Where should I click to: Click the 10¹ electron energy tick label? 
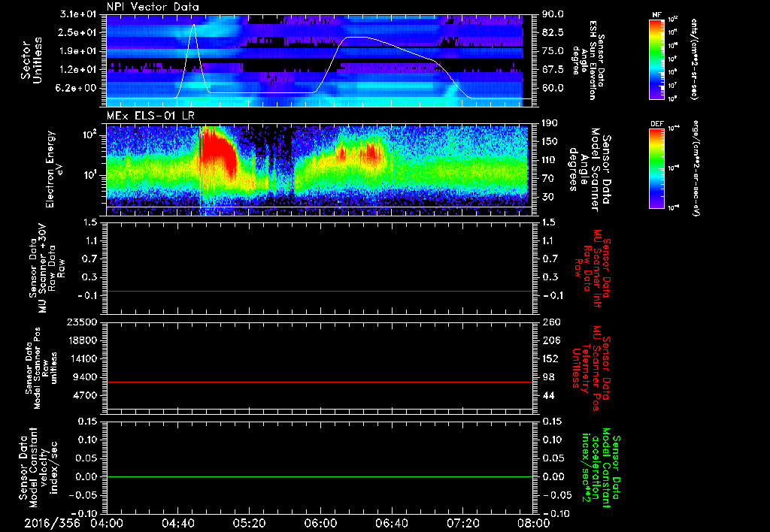(x=91, y=175)
